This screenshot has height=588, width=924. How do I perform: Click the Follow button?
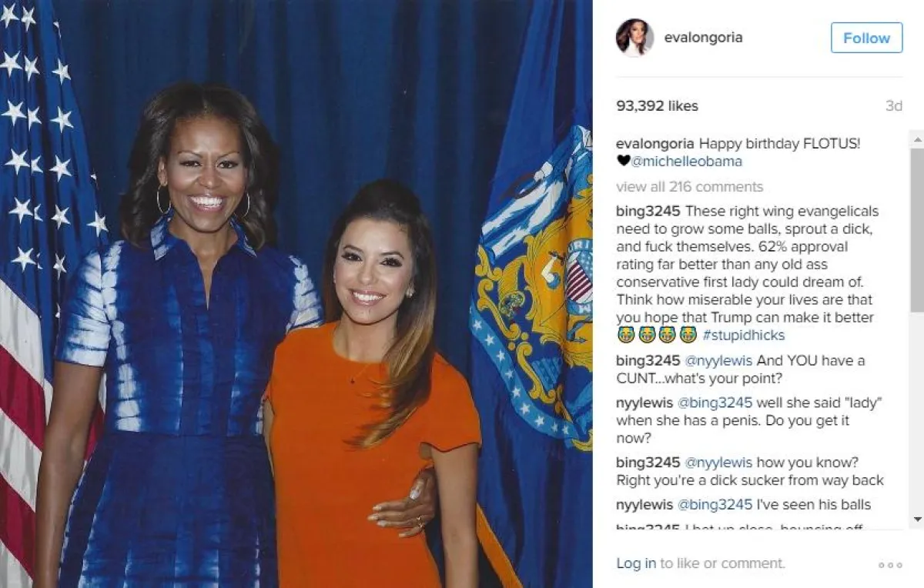pos(866,38)
